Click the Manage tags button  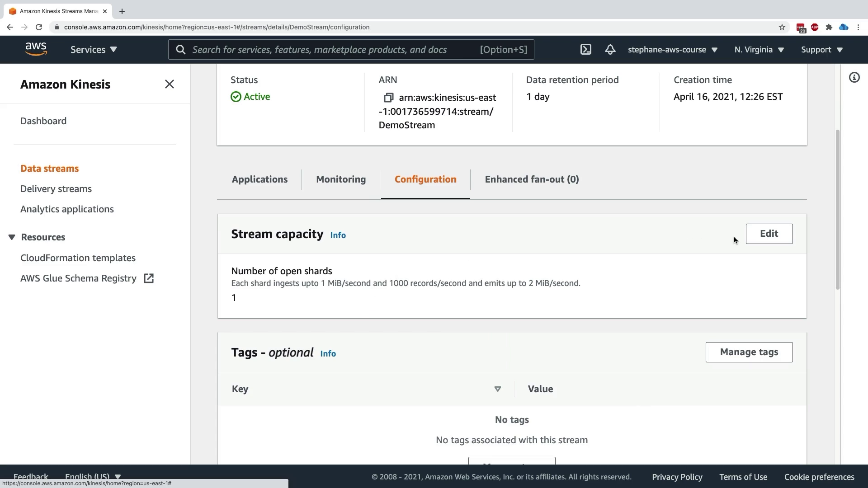coord(749,352)
